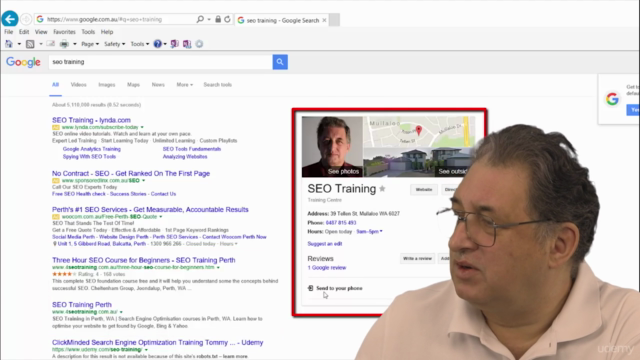Open a new tab with the blank tab button
The width and height of the screenshot is (640, 360).
pos(334,20)
